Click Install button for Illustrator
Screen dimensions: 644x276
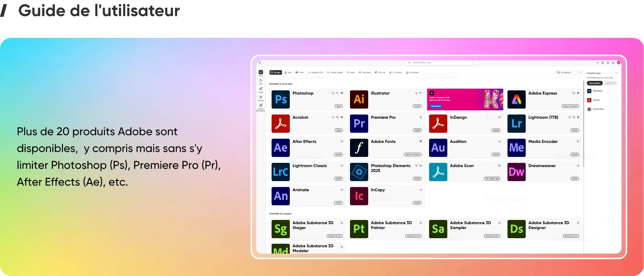click(x=417, y=106)
